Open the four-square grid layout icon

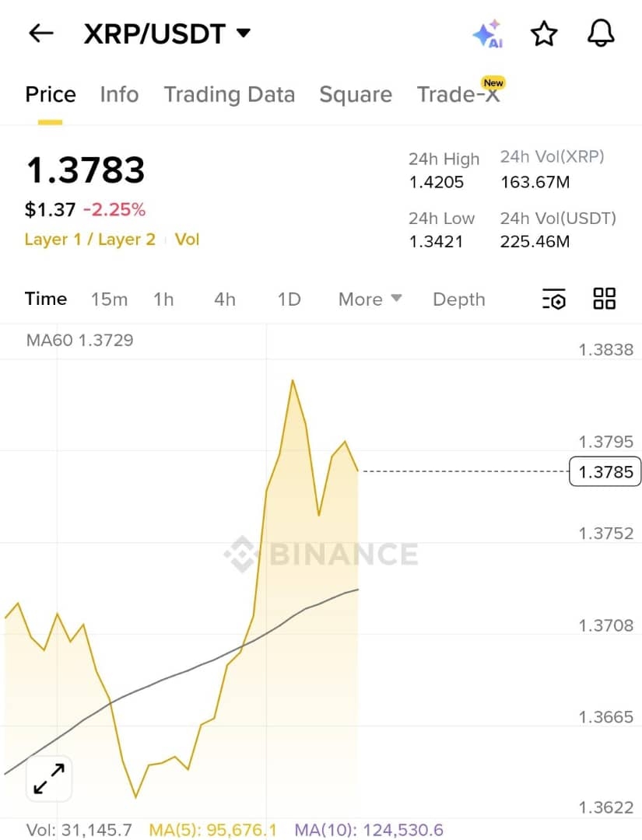click(x=604, y=299)
